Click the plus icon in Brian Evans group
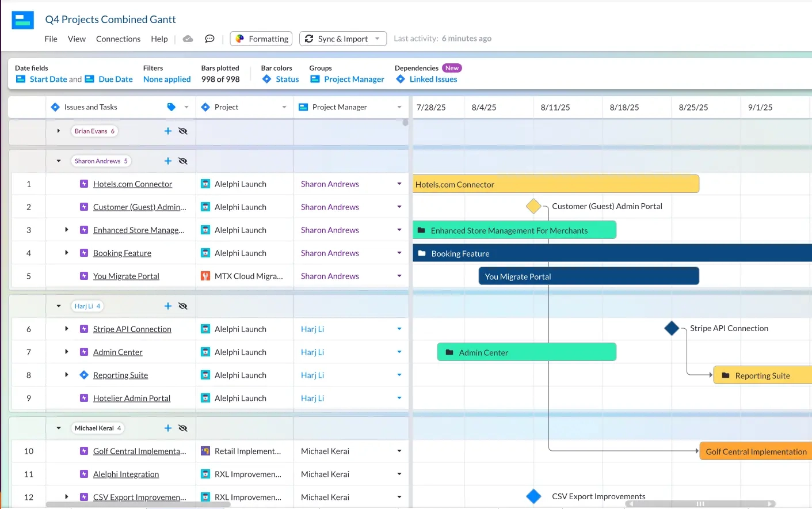This screenshot has height=509, width=812. coord(168,131)
